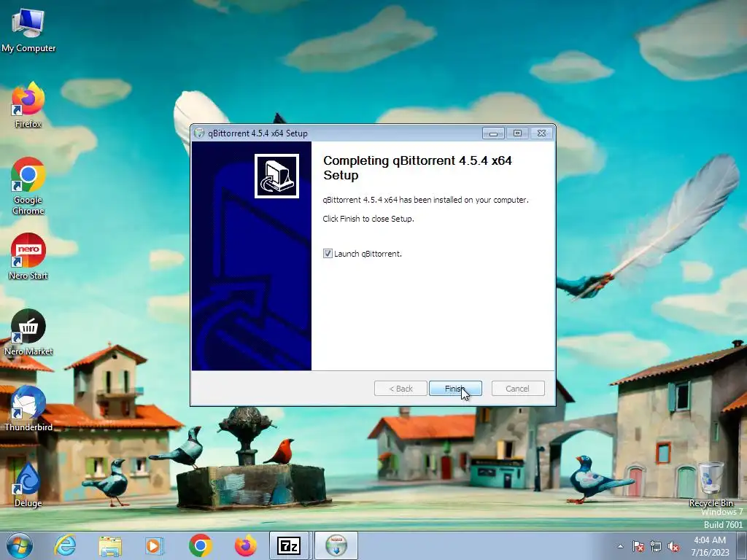Click the Show Desktop strip
The width and height of the screenshot is (747, 560).
tap(742, 545)
